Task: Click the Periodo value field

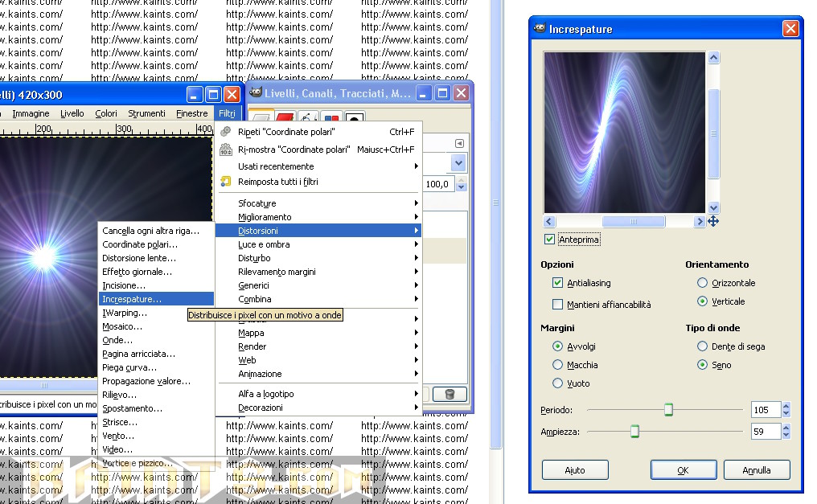Action: (766, 410)
